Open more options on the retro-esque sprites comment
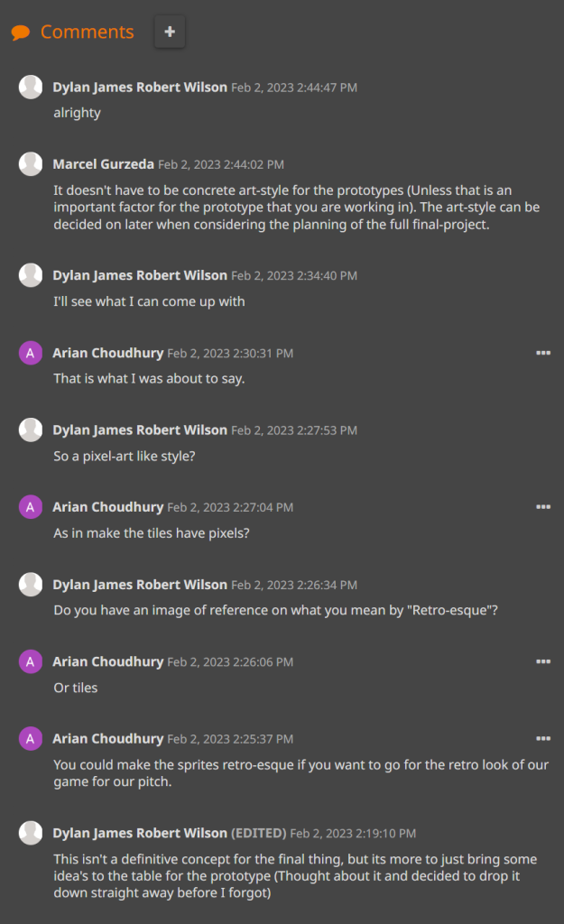 pyautogui.click(x=543, y=738)
